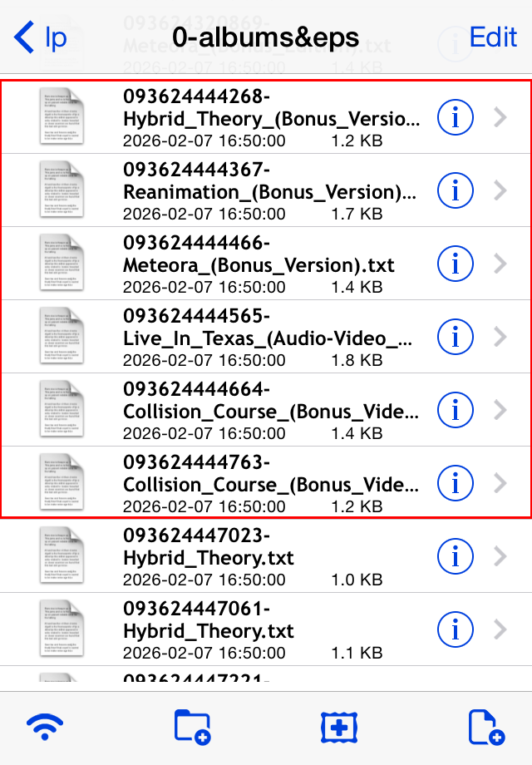Select file name 093624447023-Hybrid_Theory.txt

209,547
